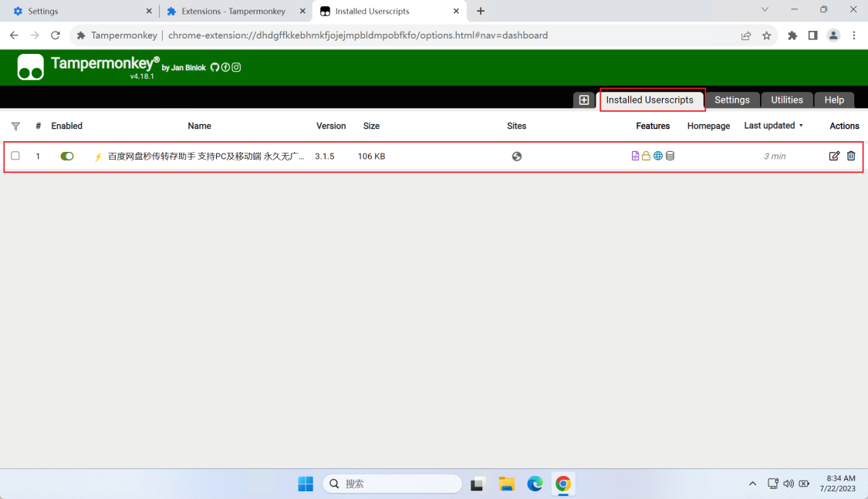Image resolution: width=868 pixels, height=499 pixels.
Task: Bookmark this page with the star icon
Action: click(766, 35)
